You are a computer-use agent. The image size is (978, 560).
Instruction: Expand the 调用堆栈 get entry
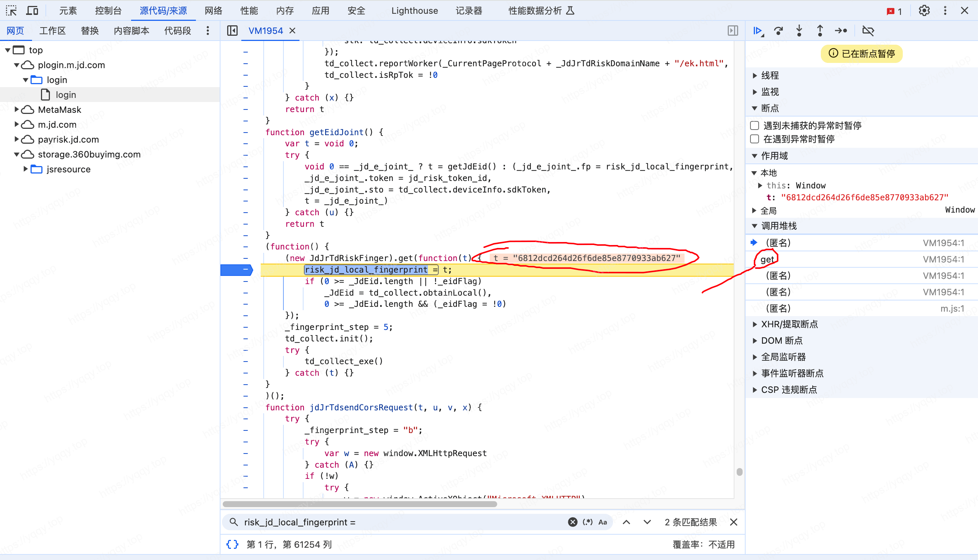point(769,259)
